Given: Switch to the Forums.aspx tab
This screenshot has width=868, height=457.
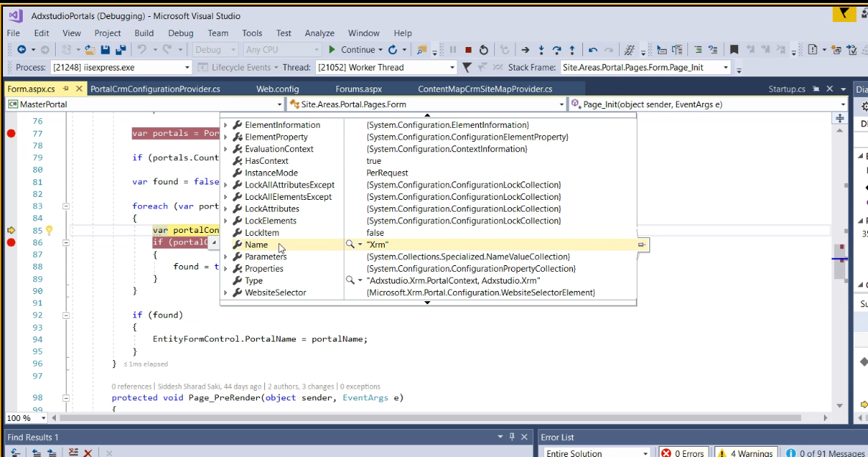Looking at the screenshot, I should click(358, 89).
